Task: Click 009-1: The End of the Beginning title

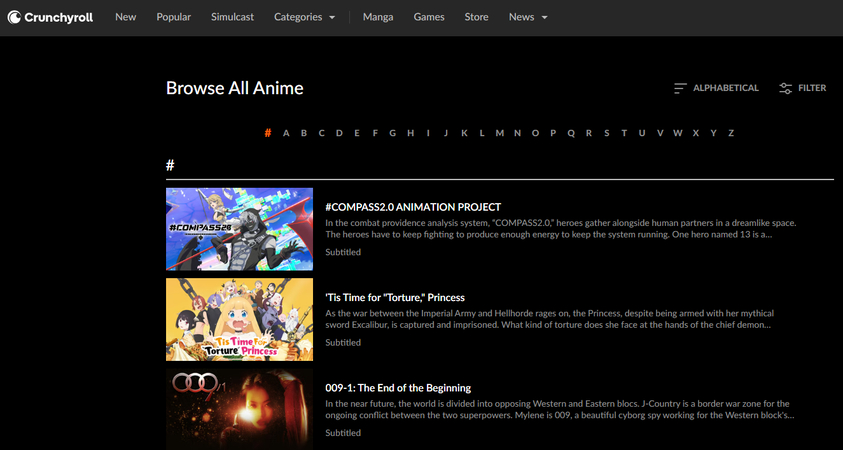Action: pos(398,388)
